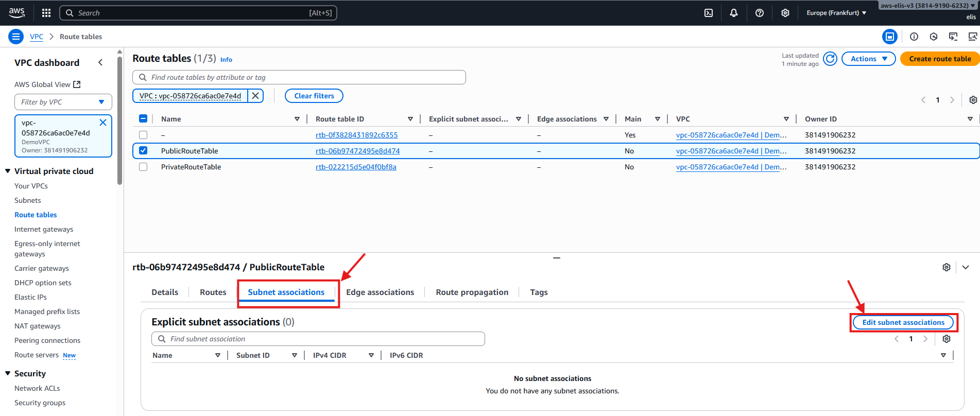Open route table preferences gear icon
This screenshot has width=980, height=416.
coord(973,100)
